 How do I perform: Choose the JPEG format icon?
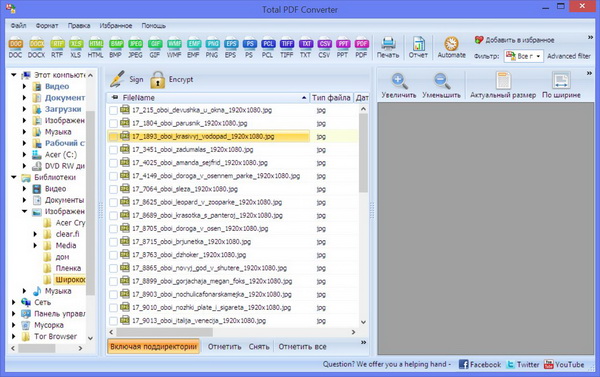coord(135,48)
